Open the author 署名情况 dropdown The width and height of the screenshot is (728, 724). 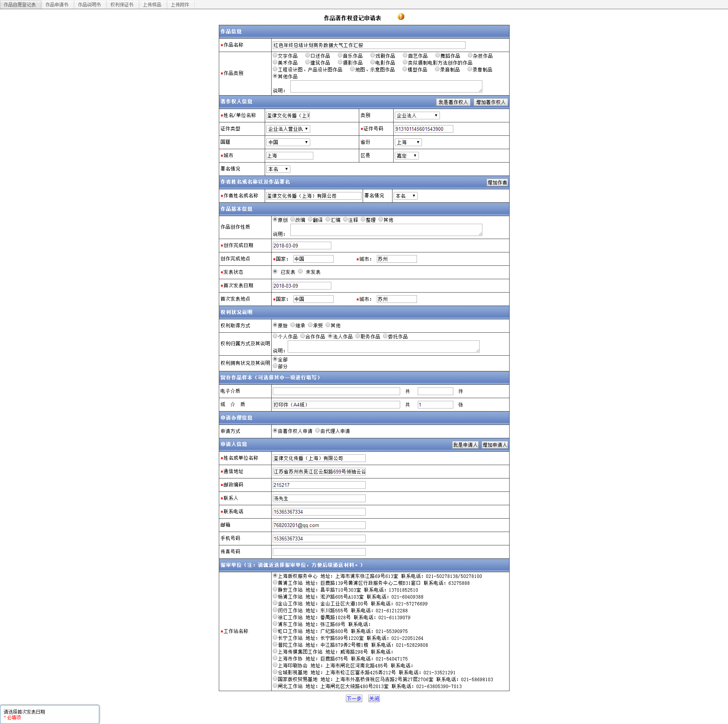(x=406, y=196)
